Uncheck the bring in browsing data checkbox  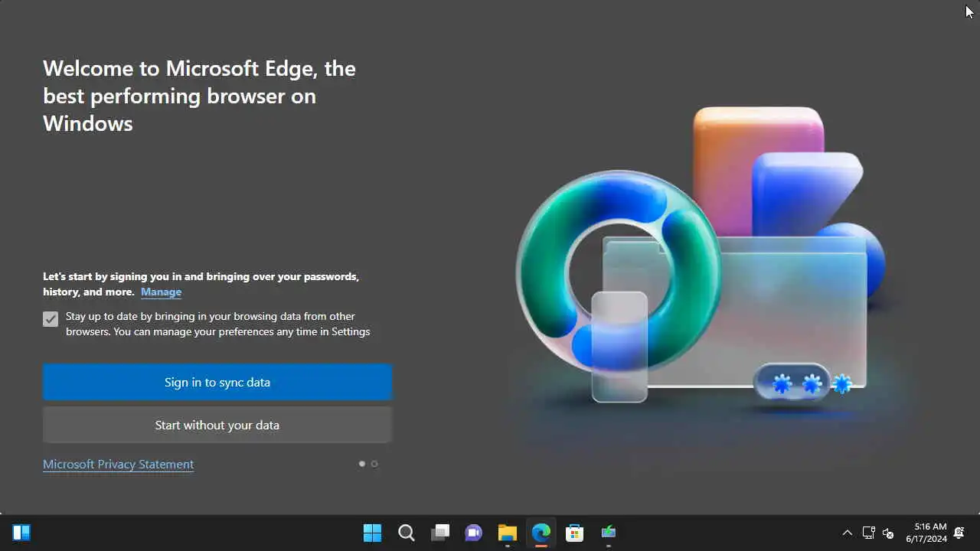(x=51, y=319)
